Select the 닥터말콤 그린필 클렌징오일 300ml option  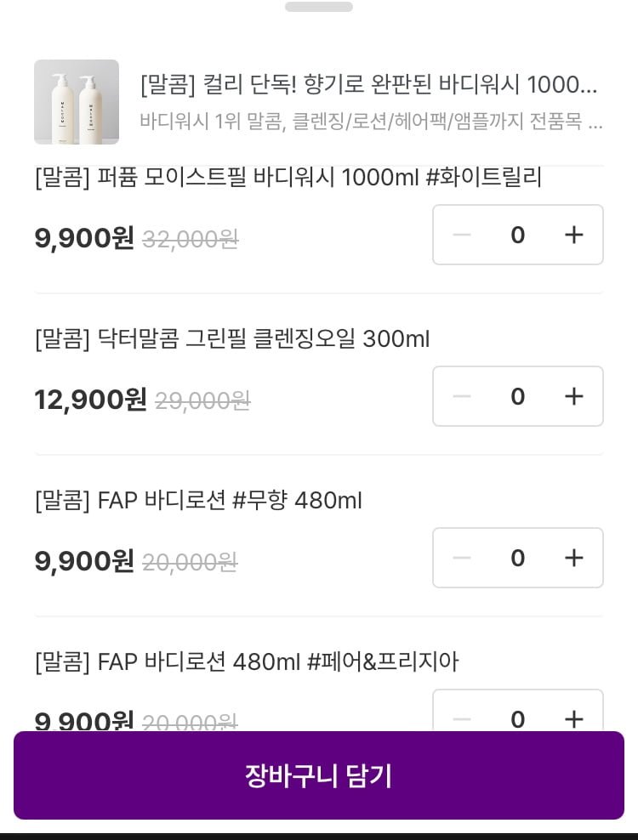[232, 340]
